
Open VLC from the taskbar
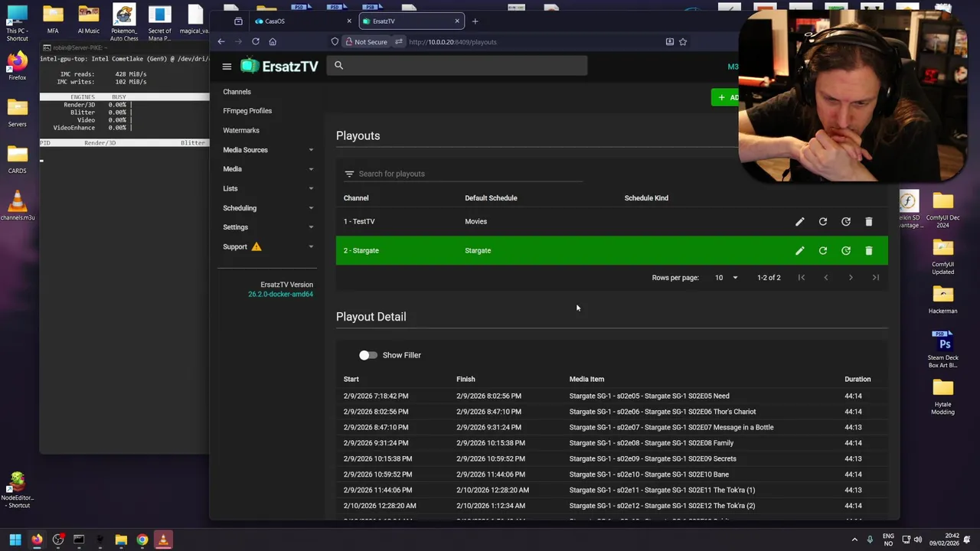163,540
